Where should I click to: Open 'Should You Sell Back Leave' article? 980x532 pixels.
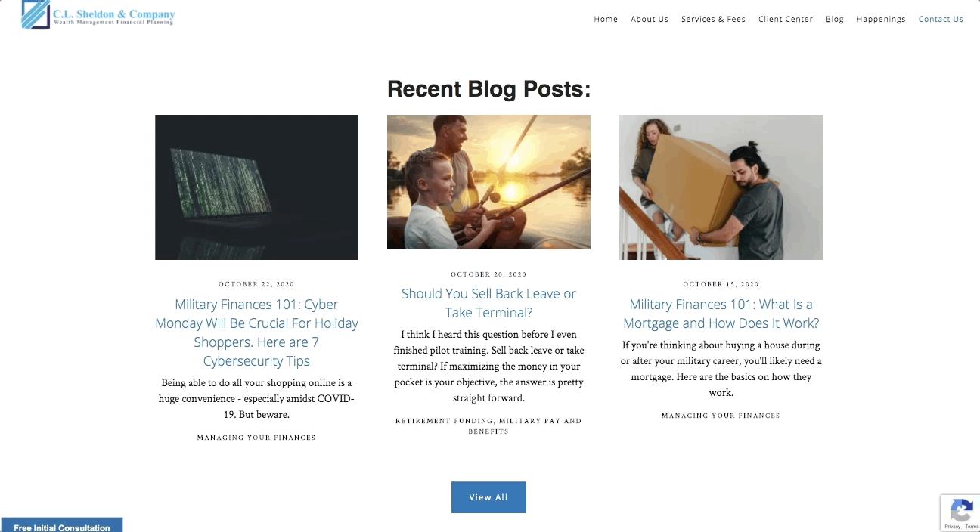[488, 303]
